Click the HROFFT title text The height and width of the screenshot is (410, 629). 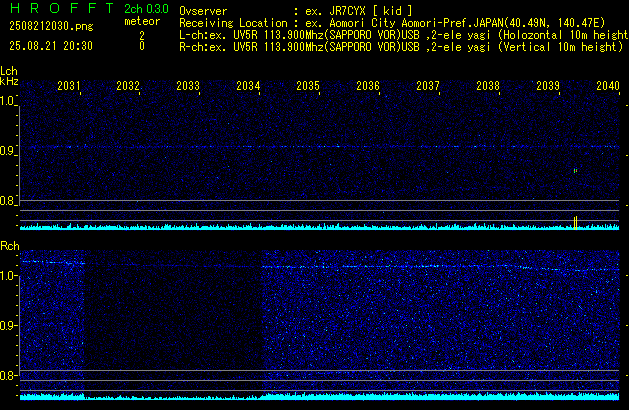(x=62, y=8)
